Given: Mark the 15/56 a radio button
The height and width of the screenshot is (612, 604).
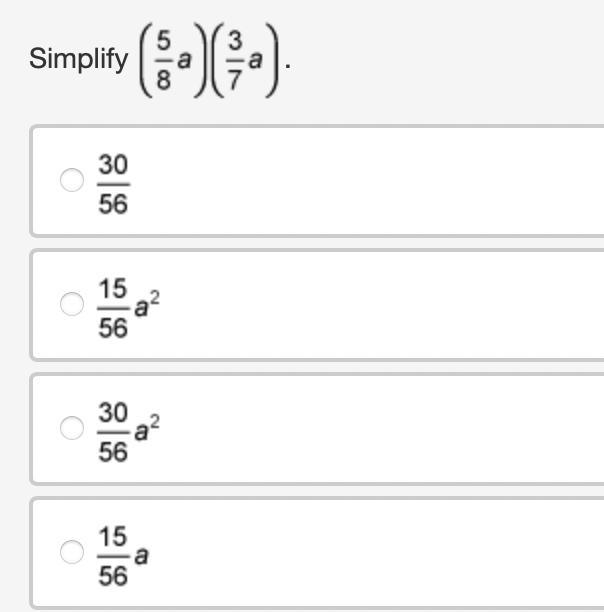Looking at the screenshot, I should 72,552.
